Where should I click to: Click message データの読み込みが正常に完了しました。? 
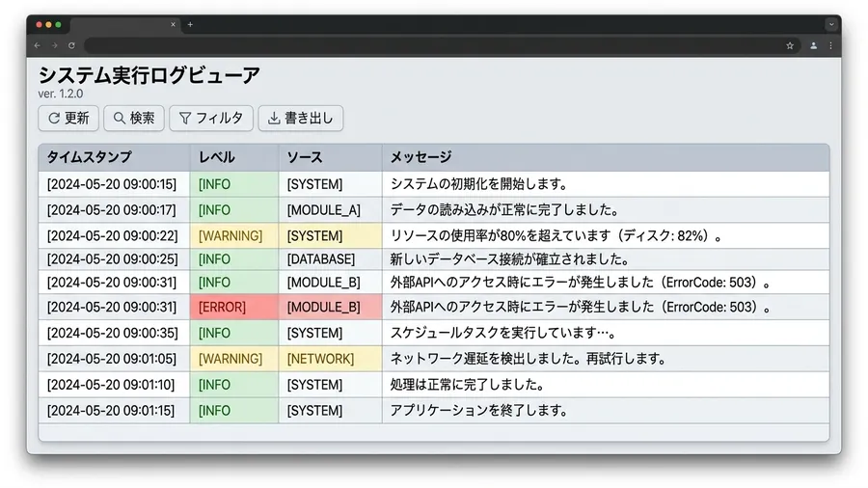pyautogui.click(x=504, y=210)
